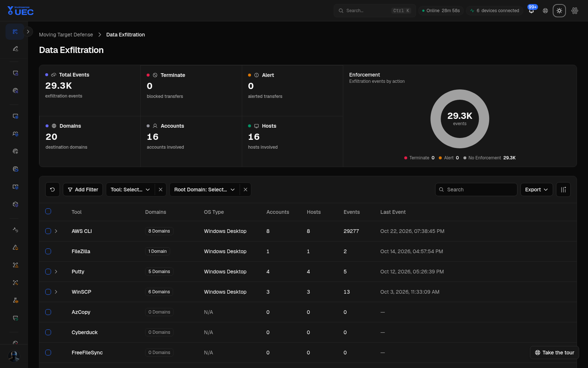
Task: Click the Add Filter button
Action: tap(83, 190)
